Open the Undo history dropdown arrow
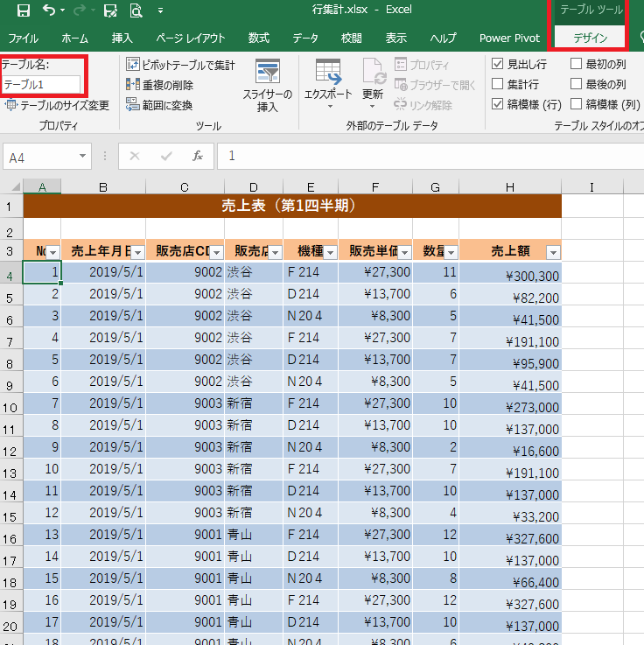The height and width of the screenshot is (645, 644). [62, 10]
